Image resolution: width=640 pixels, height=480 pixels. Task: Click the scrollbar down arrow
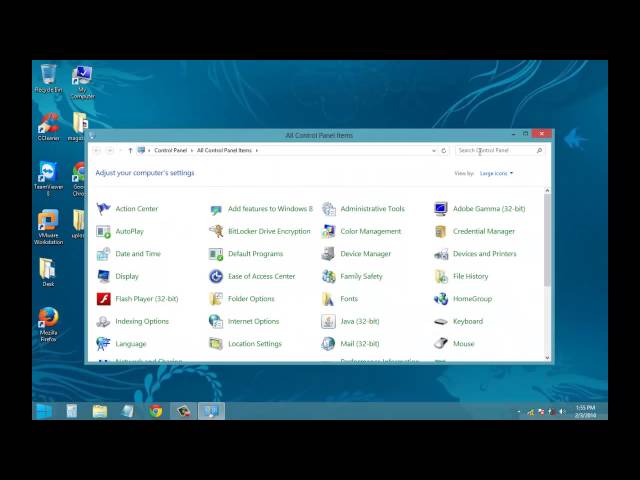coord(547,358)
